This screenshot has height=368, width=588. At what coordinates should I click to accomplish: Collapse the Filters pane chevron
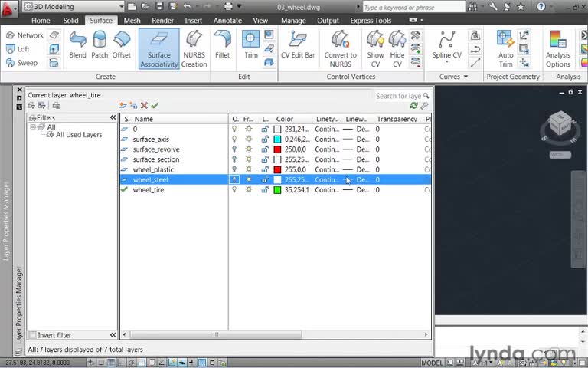pyautogui.click(x=113, y=117)
